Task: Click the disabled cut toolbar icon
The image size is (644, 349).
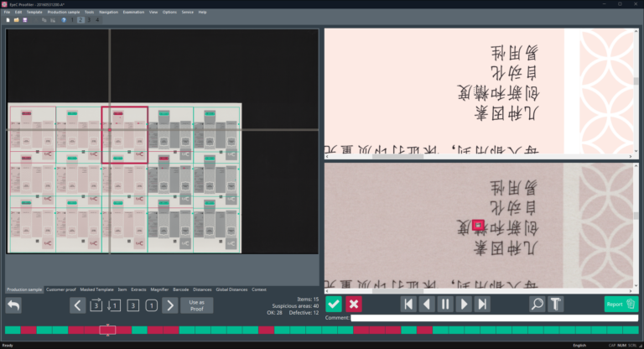Action: pyautogui.click(x=35, y=20)
